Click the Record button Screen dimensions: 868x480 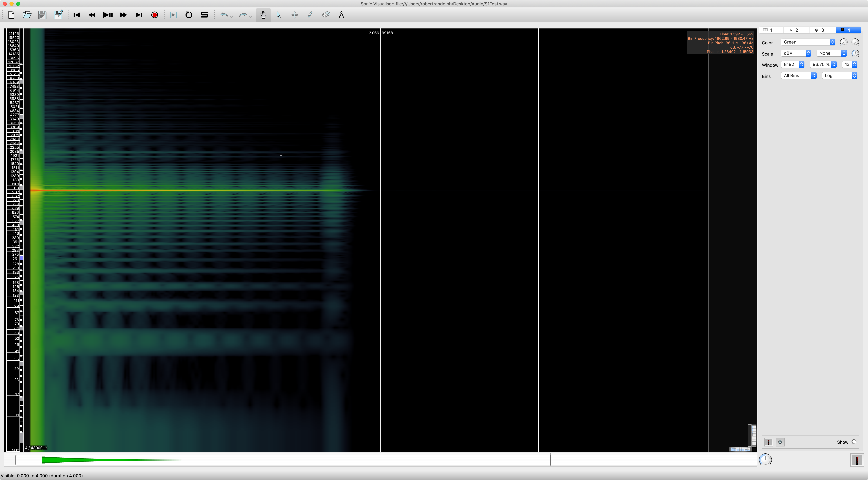tap(155, 15)
